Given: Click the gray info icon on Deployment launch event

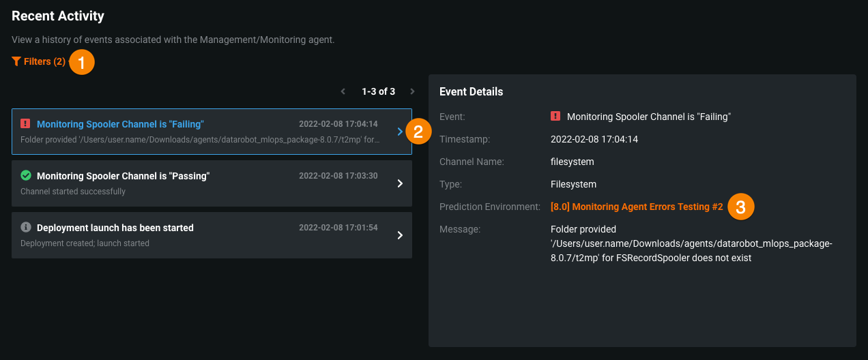Looking at the screenshot, I should 26,227.
